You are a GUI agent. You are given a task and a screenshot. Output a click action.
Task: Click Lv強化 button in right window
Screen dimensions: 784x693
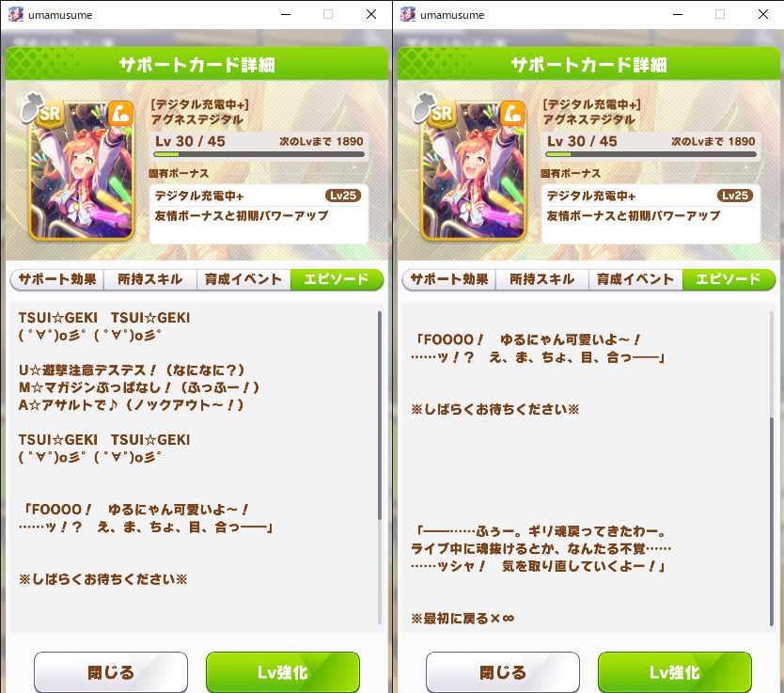(675, 672)
